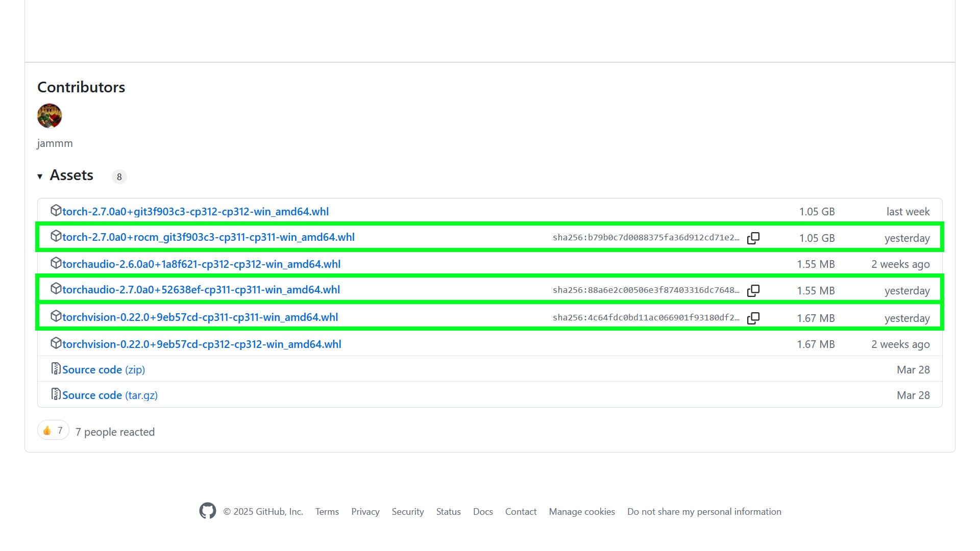The height and width of the screenshot is (551, 980).
Task: Open the Contact footer link
Action: [521, 512]
